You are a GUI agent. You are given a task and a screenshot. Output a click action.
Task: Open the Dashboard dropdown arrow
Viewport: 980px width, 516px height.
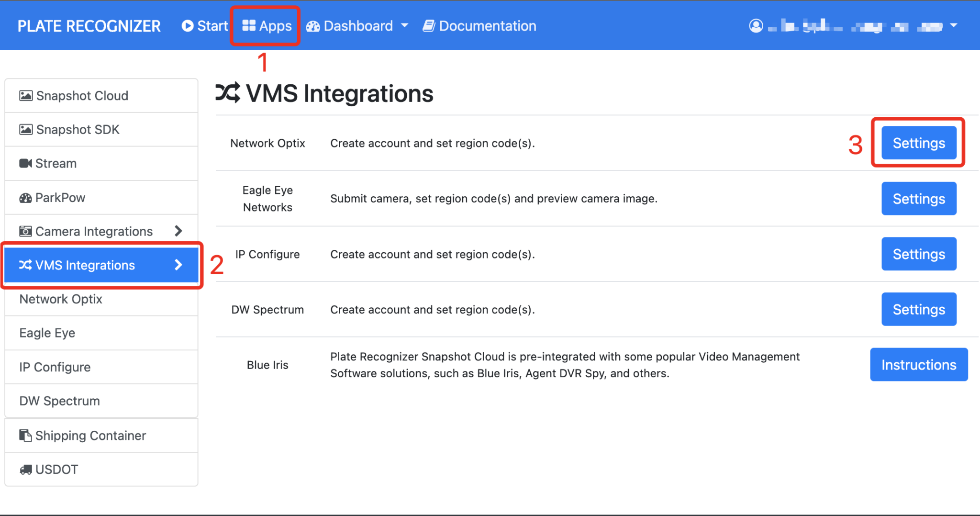[x=405, y=25]
